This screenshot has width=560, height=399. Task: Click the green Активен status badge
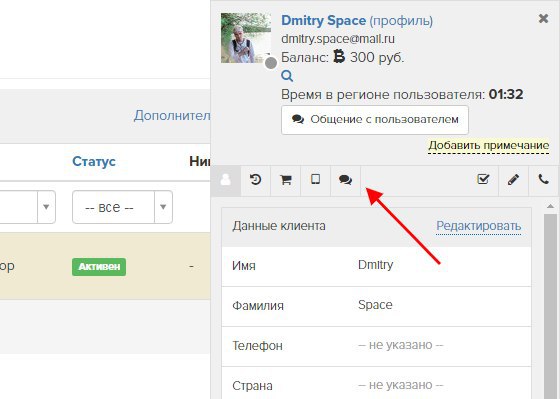[99, 267]
